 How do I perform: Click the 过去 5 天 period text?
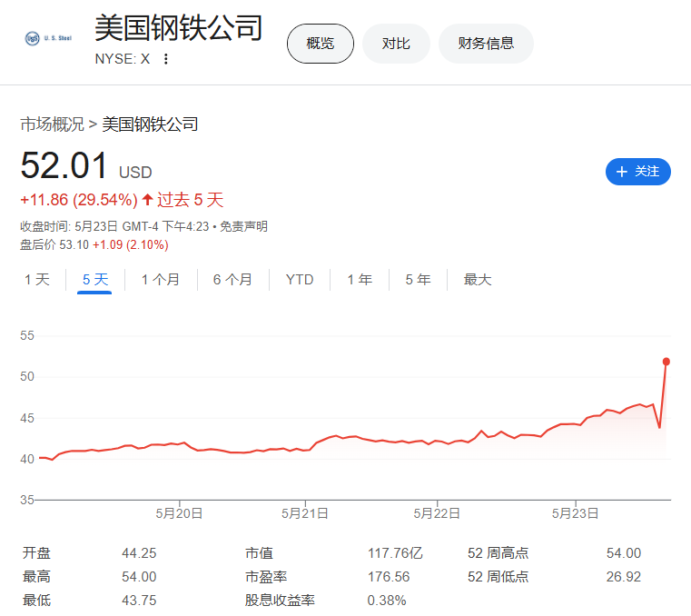[x=191, y=200]
